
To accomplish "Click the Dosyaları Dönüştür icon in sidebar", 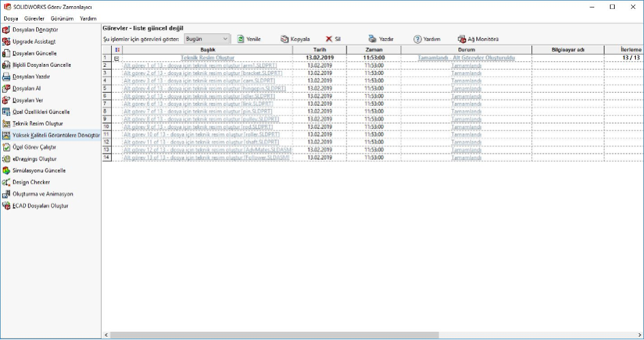I will point(6,30).
